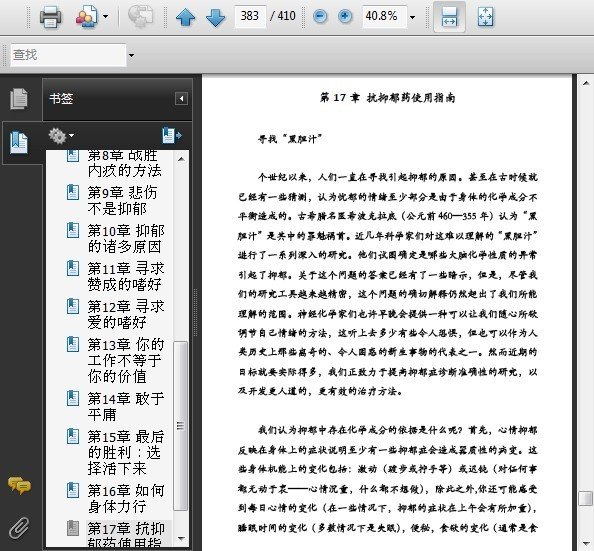Open bookmark 第14章 敢于平庸
This screenshot has height=551, width=594.
click(x=126, y=406)
